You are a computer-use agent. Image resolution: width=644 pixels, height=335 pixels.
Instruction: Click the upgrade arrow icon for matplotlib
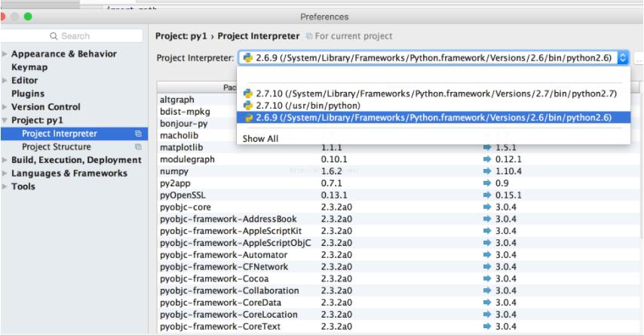[x=486, y=147]
